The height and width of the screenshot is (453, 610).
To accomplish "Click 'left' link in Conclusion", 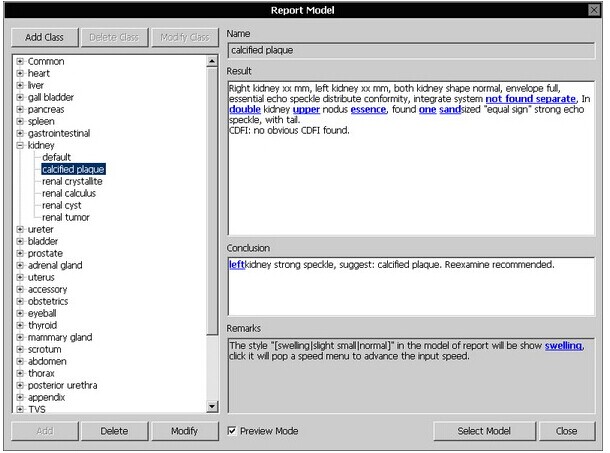I will (237, 264).
